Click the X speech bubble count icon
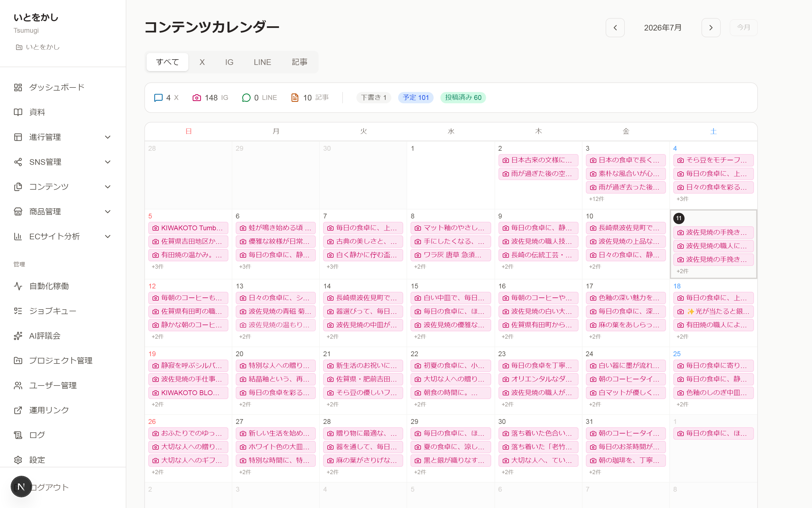The image size is (812, 508). click(x=158, y=98)
